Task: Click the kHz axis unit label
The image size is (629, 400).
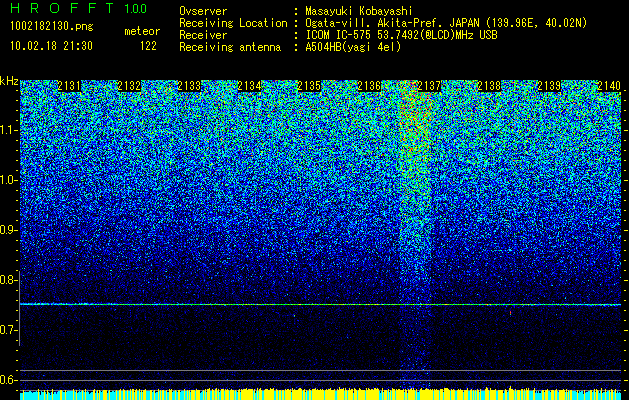Action: (x=9, y=81)
